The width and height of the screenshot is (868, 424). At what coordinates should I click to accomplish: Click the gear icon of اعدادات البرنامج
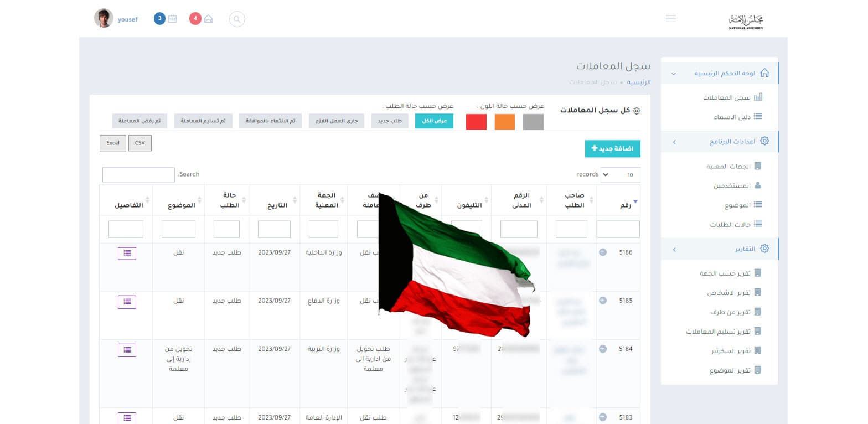click(764, 141)
